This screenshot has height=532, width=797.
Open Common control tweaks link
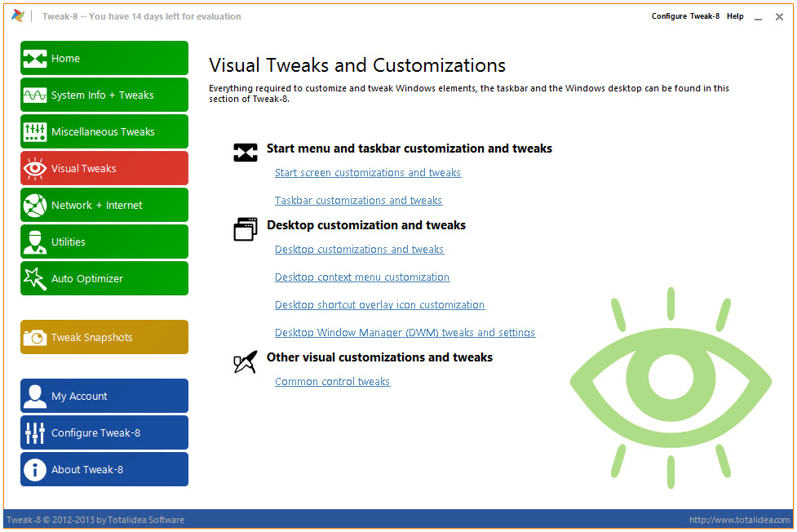pos(332,381)
